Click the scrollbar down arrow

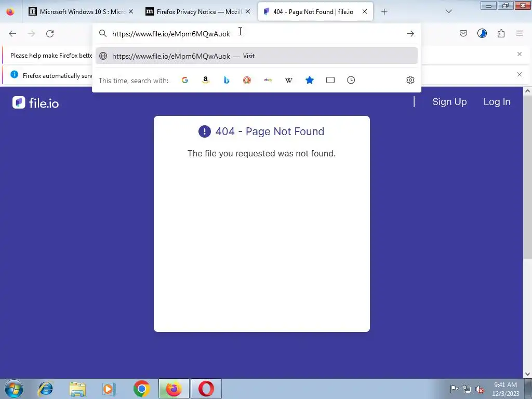pyautogui.click(x=527, y=374)
